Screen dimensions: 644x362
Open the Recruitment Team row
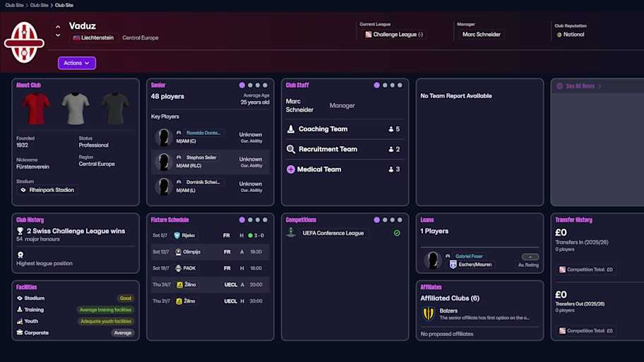(344, 149)
